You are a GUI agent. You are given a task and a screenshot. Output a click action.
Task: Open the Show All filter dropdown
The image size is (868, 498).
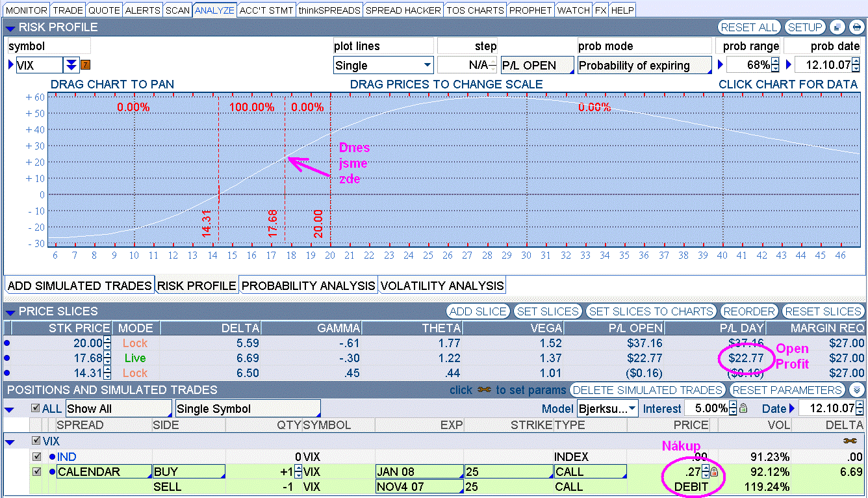(x=118, y=408)
